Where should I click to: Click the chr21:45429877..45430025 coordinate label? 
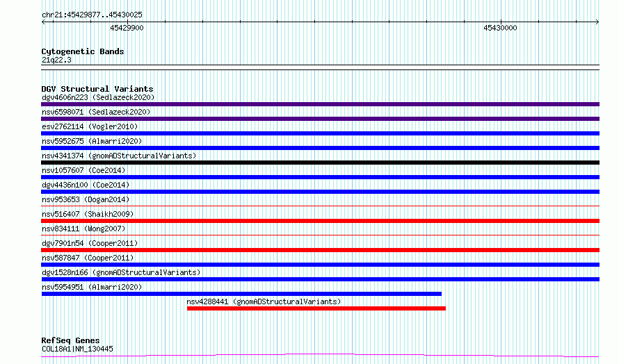coord(92,15)
